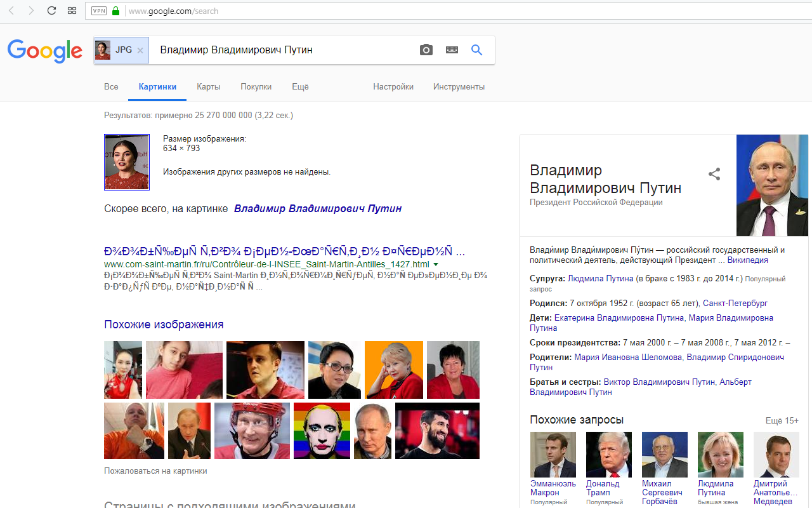Open the com-saint-martin.fr result title link
The height and width of the screenshot is (508, 812).
[284, 250]
